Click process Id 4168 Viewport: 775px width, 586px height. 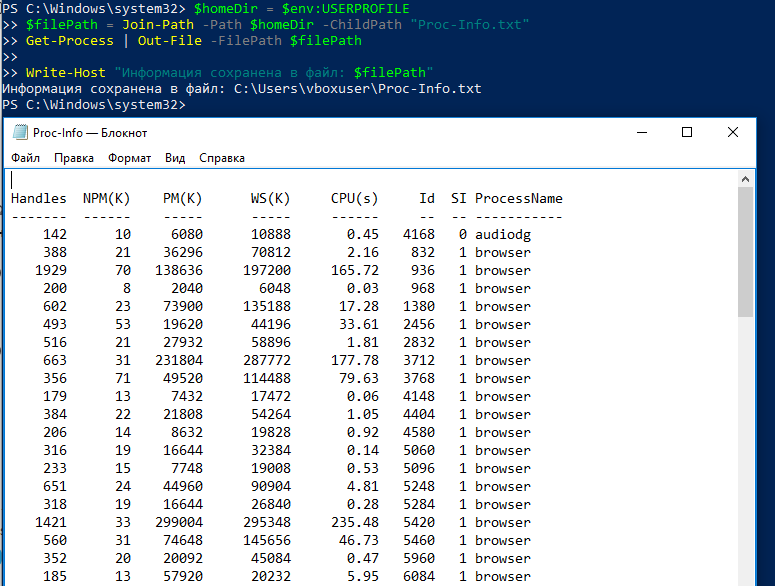tap(419, 234)
